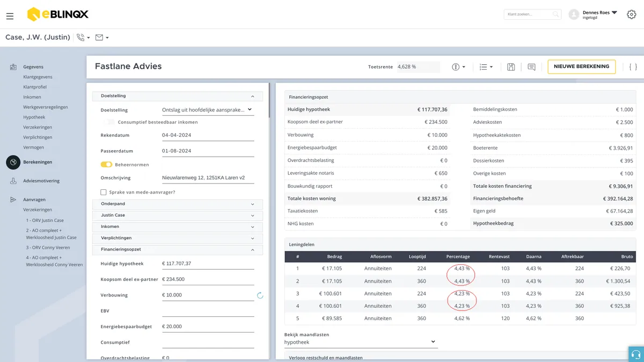Viewport: 644px width, 362px height.
Task: Click the Berekeningen calculator icon
Action: click(13, 162)
